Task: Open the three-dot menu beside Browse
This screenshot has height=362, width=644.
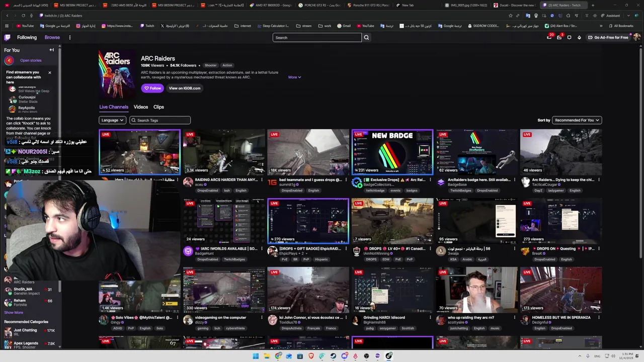Action: pos(70,37)
